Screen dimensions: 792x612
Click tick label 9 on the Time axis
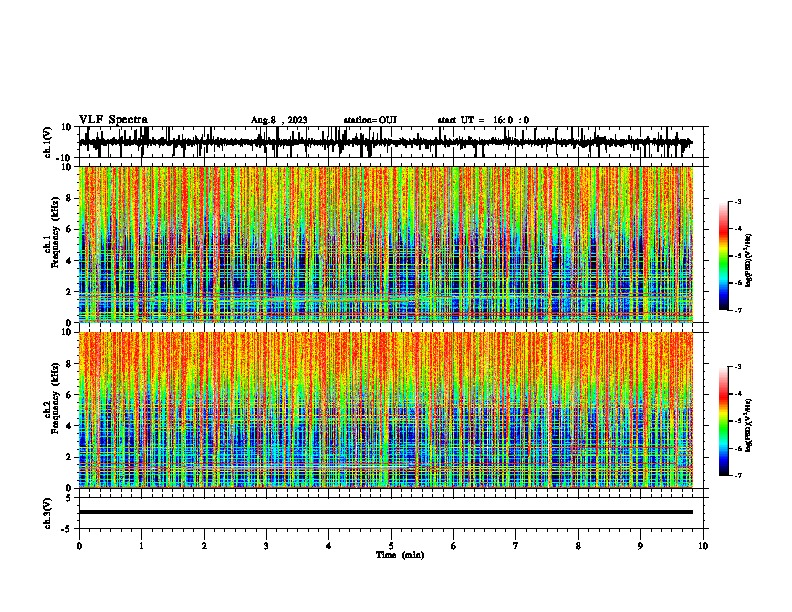tap(640, 546)
